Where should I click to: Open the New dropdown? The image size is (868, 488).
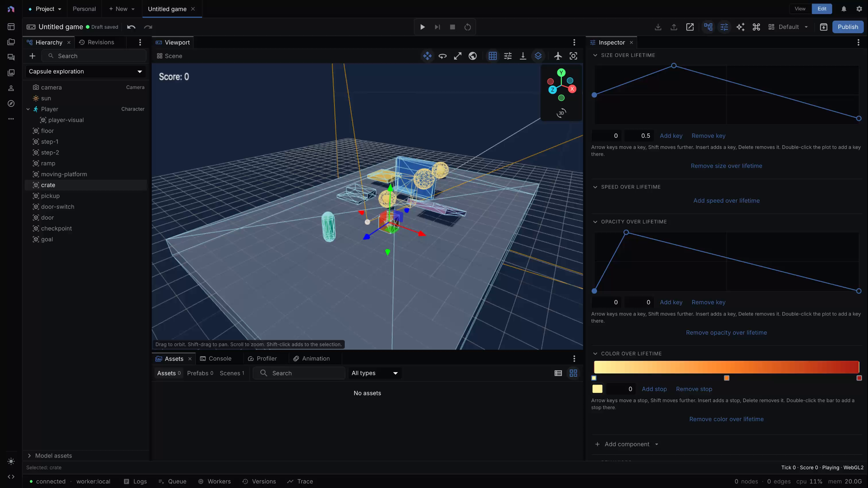pos(122,9)
